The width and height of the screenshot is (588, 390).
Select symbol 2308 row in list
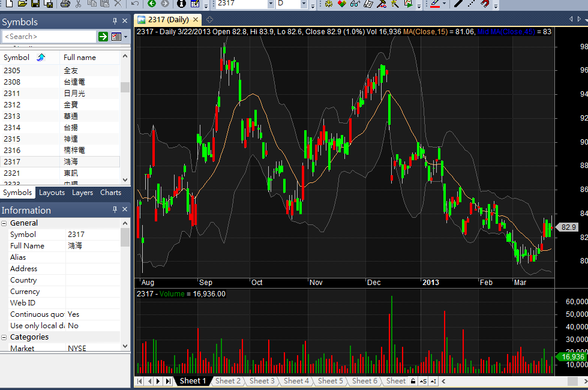pos(60,82)
